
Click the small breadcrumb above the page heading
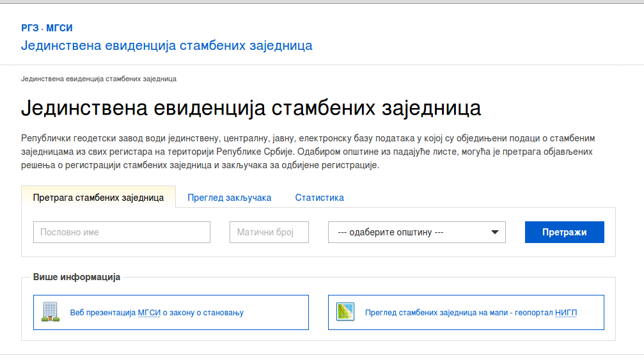pyautogui.click(x=98, y=79)
